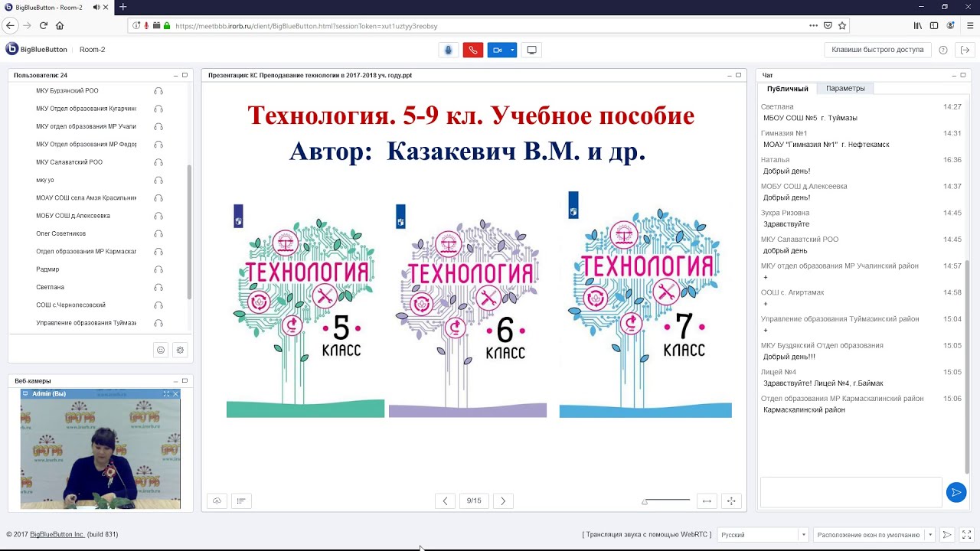The height and width of the screenshot is (551, 980).
Task: Click the Технология 6 класс book cover
Action: 468,311
